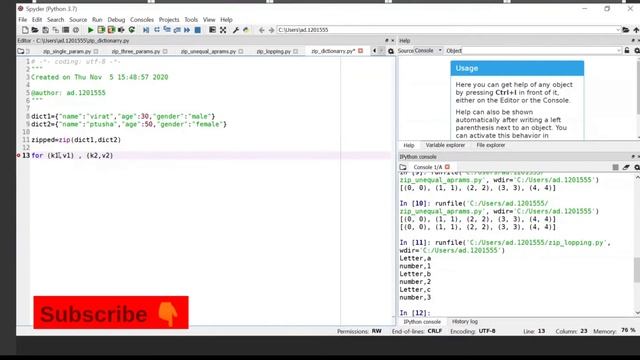Start debugging with the debug file icon
640x360 pixels.
tap(146, 30)
